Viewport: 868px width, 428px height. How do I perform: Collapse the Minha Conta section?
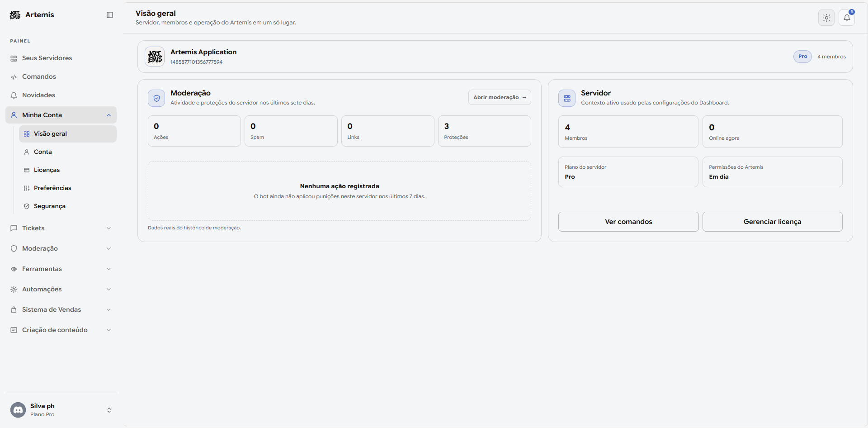pos(61,115)
